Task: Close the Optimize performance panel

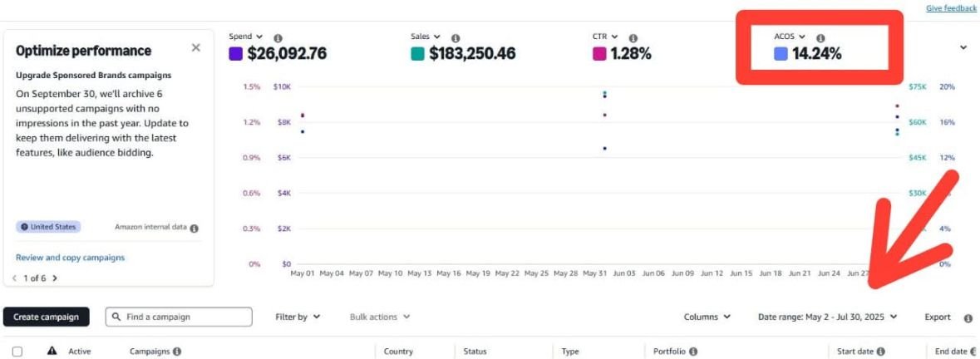Action: [x=196, y=48]
